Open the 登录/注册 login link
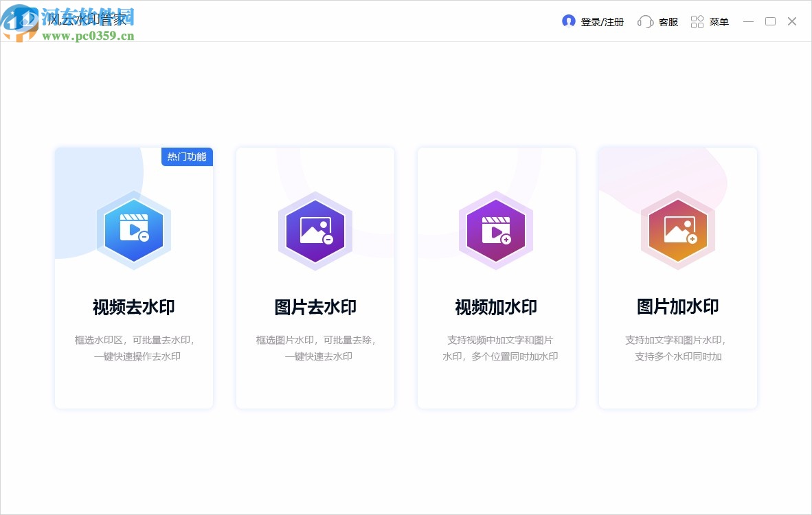 [x=601, y=21]
